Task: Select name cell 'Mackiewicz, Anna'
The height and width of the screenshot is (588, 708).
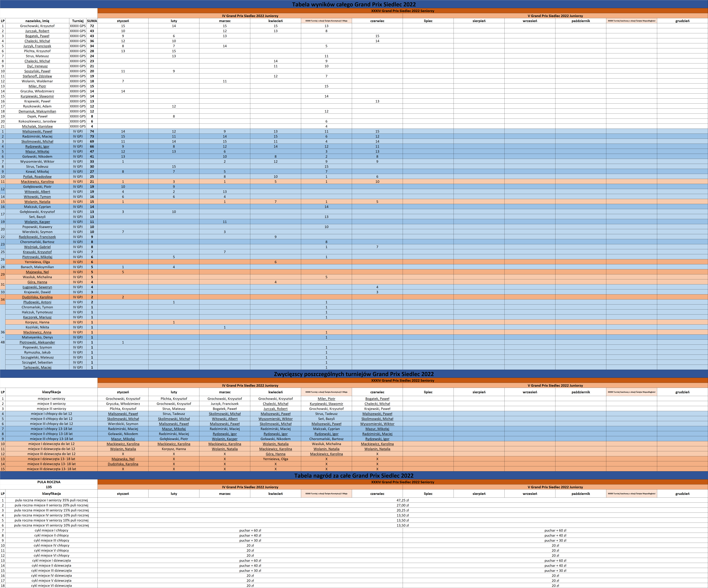Action: 37,332
